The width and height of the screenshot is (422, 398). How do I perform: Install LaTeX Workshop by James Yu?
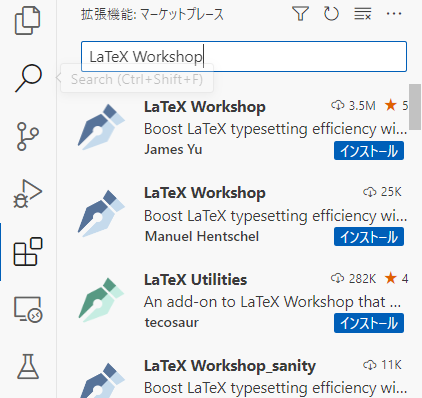[x=369, y=151]
